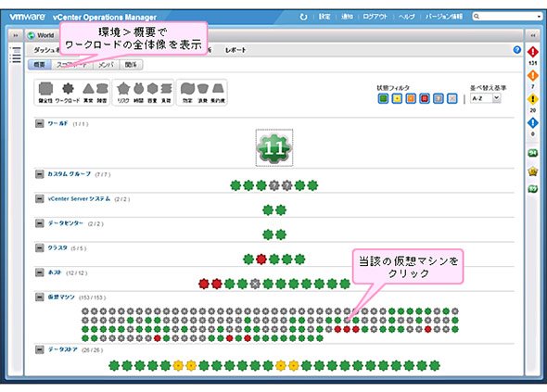The image size is (547, 392).
Task: Click the refresh icon in header
Action: pyautogui.click(x=303, y=17)
